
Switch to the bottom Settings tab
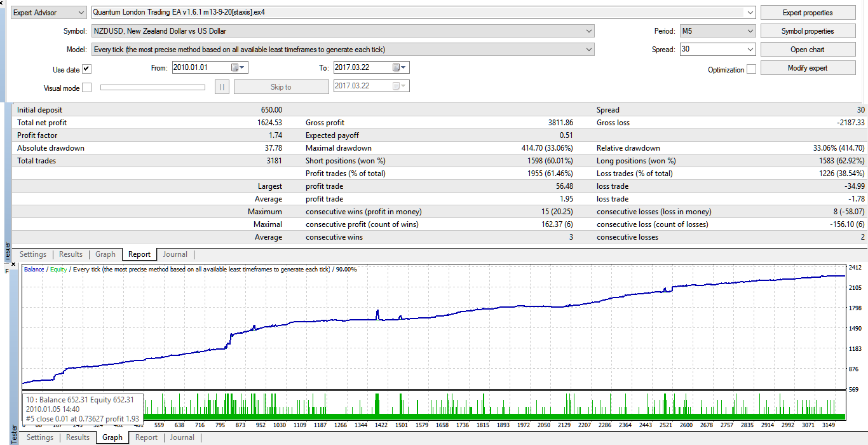point(40,437)
